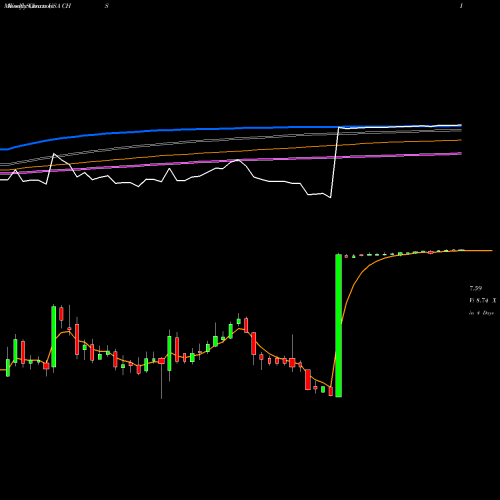Screen dimensions: 500x500
Task: Click the lone "S" in the header
Action: click(107, 6)
